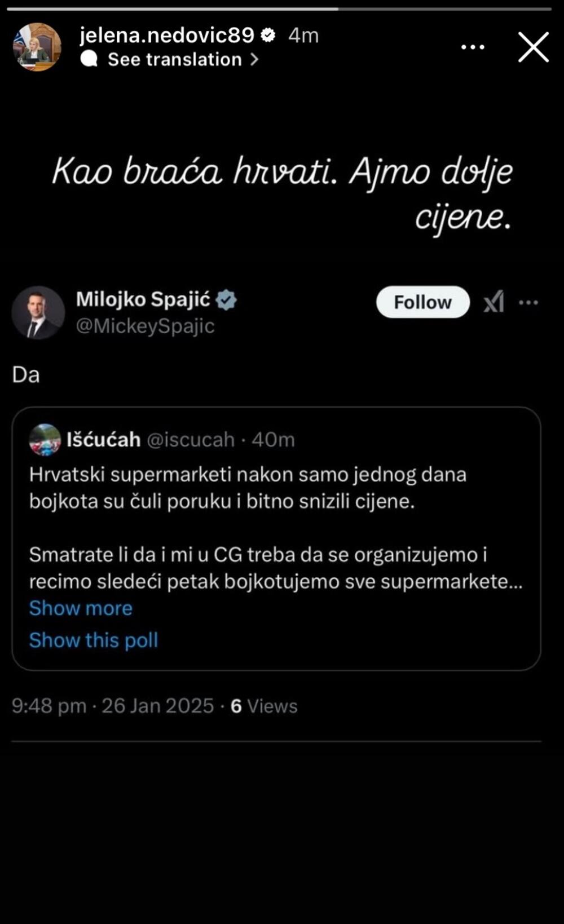Tap the verified badge beside jelena.nedovic89
Viewport: 564px width, 924px height.
click(268, 36)
